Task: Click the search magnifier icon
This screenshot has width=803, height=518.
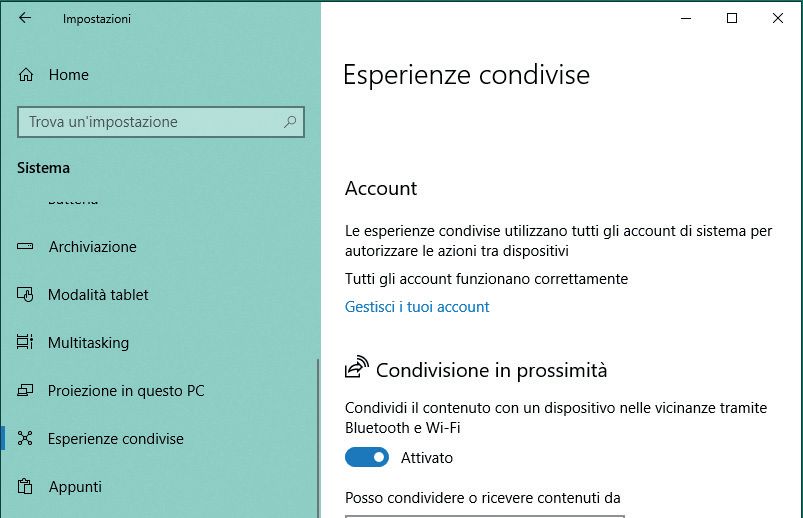Action: (290, 122)
